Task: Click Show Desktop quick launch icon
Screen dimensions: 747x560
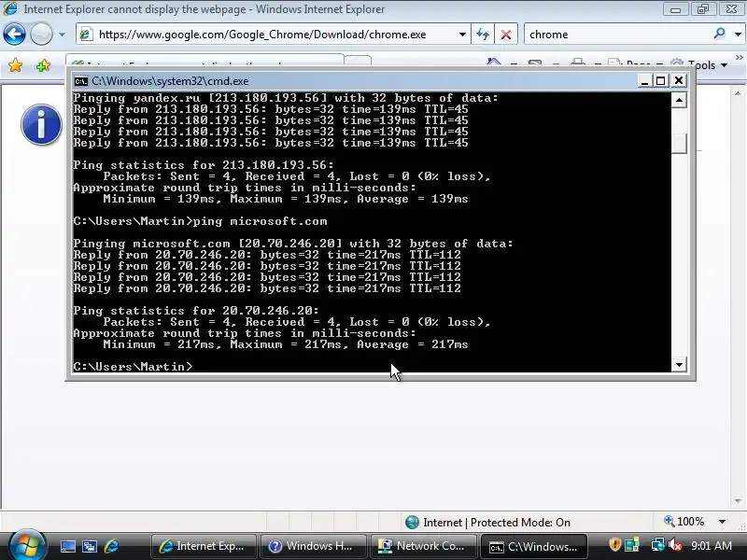Action: click(67, 546)
